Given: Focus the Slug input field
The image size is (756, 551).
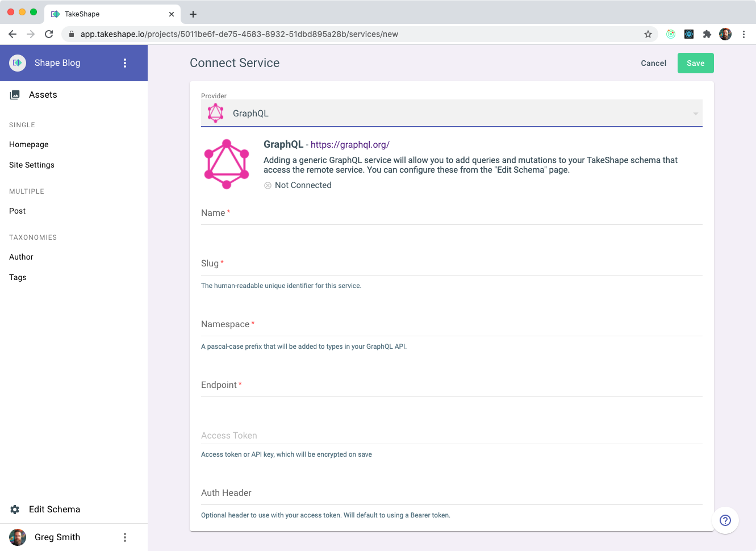Looking at the screenshot, I should pyautogui.click(x=452, y=264).
